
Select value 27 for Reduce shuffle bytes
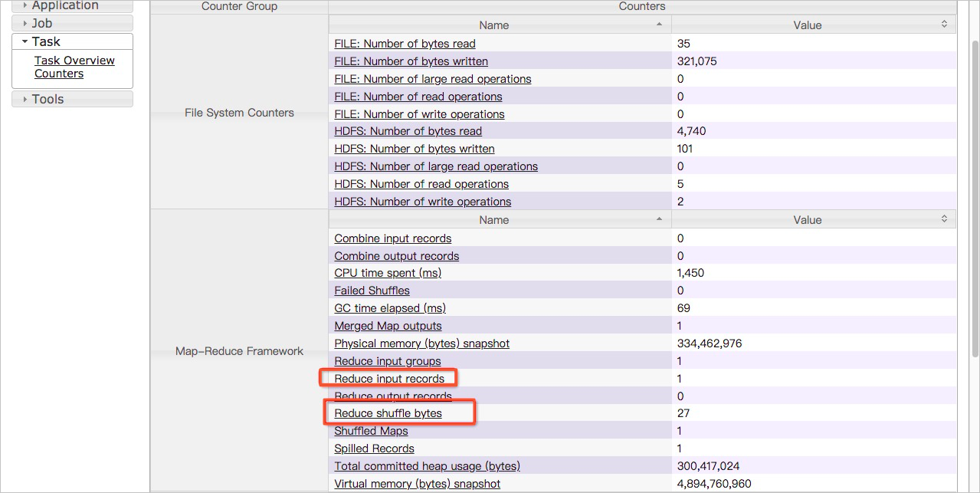(683, 413)
